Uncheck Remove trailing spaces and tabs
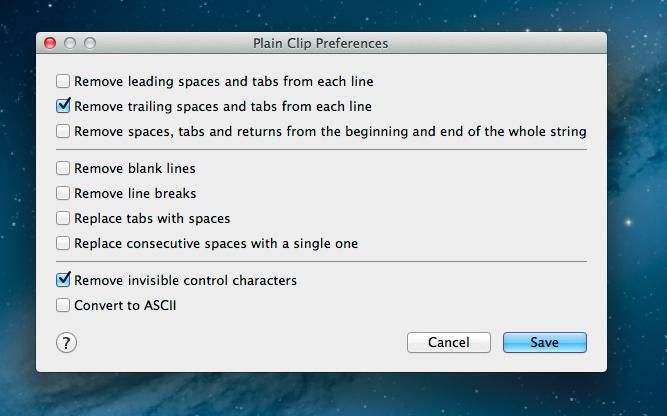This screenshot has height=416, width=667. click(x=64, y=106)
